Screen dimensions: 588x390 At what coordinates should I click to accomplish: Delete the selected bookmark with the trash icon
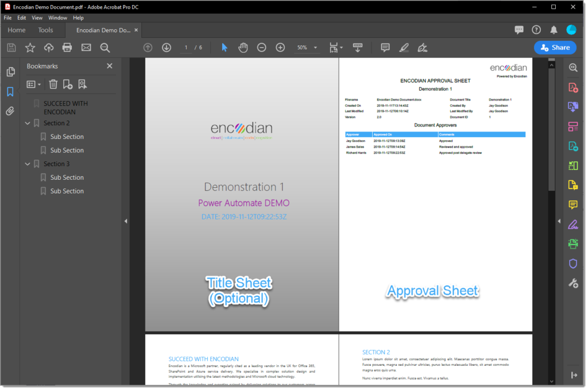(x=53, y=84)
